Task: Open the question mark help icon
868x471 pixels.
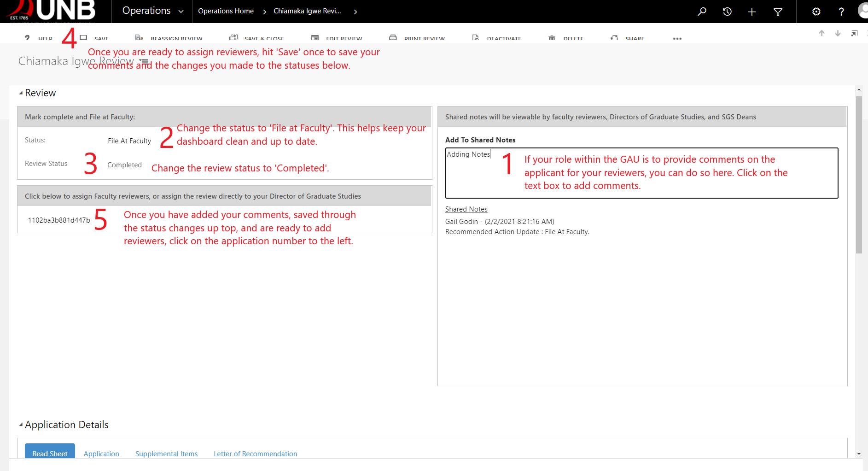Action: click(841, 12)
